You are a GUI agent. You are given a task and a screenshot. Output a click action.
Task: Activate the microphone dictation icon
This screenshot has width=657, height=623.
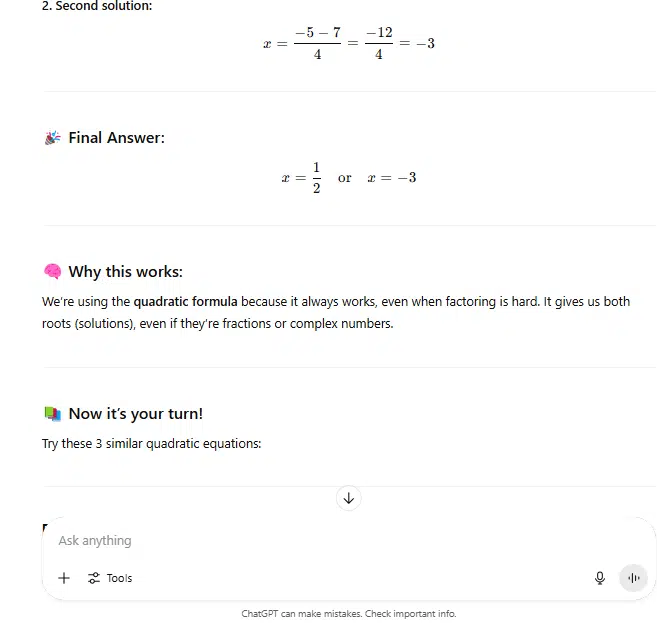600,578
